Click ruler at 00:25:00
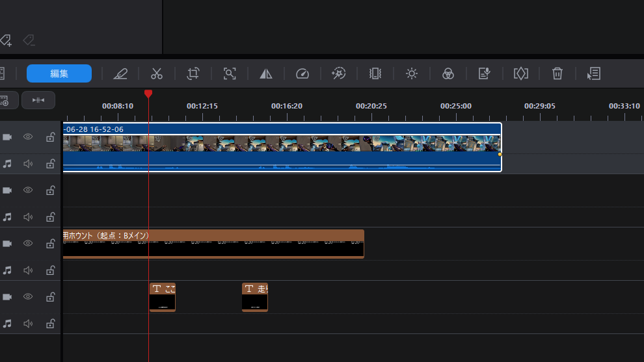The height and width of the screenshot is (362, 644). pyautogui.click(x=456, y=106)
